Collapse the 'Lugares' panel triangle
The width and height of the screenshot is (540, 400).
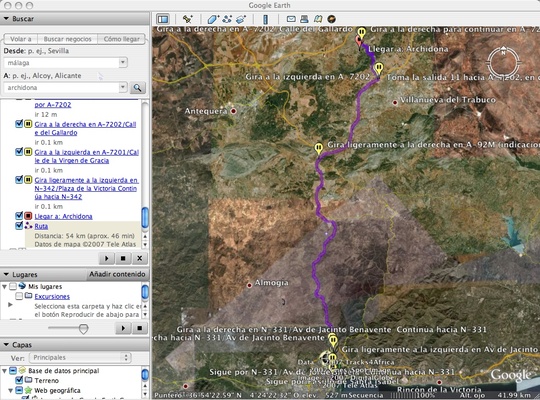[x=6, y=274]
